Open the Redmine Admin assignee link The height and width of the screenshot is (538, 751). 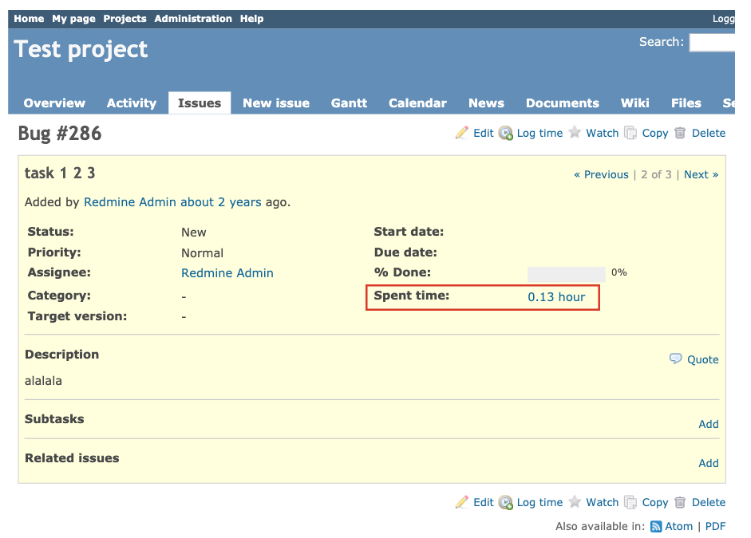[x=227, y=273]
